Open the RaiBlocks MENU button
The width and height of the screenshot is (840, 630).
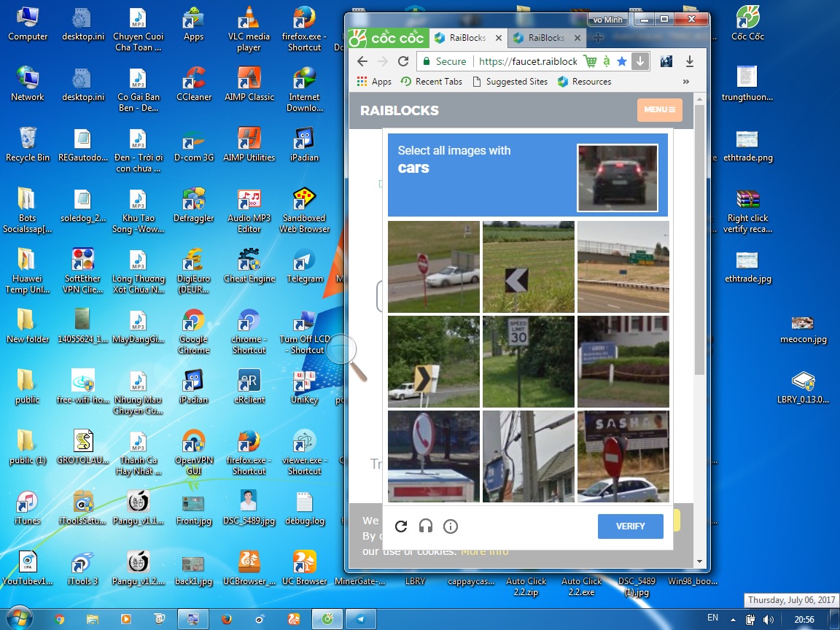coord(659,110)
